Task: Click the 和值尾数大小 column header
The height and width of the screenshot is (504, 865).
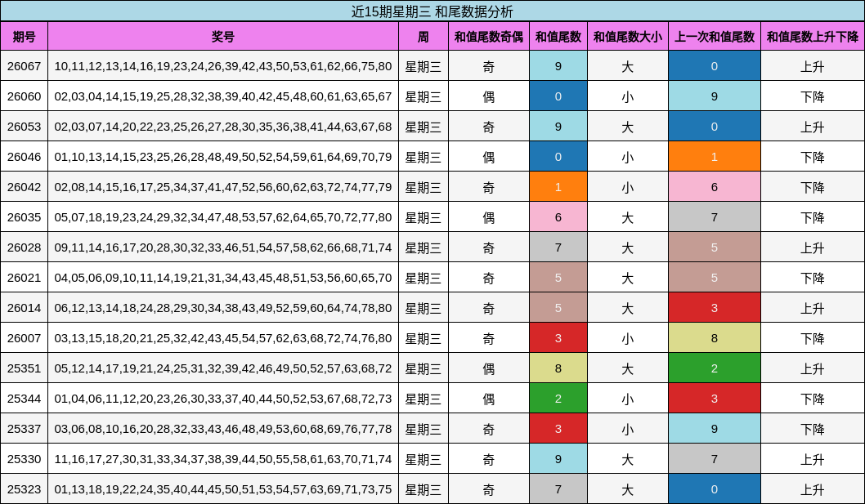Action: [x=627, y=36]
